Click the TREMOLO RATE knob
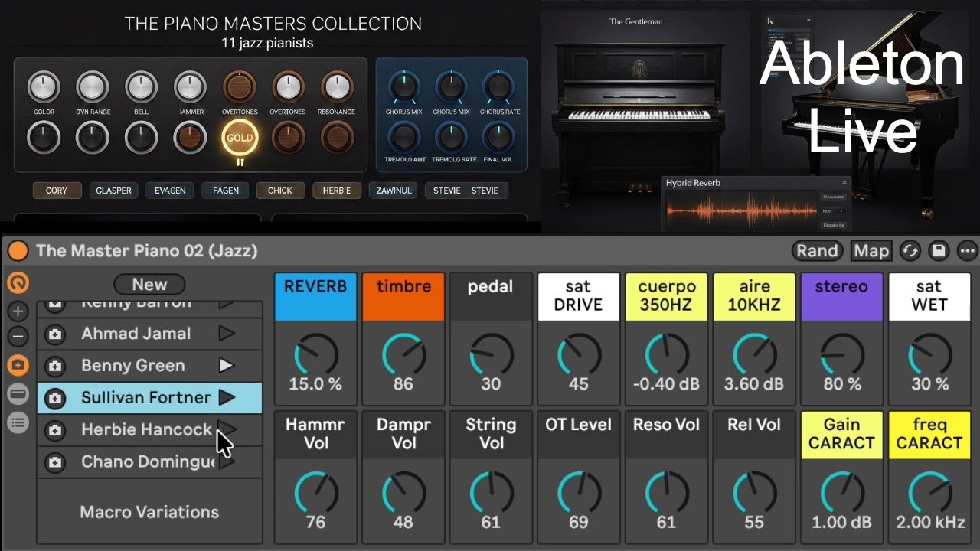Image resolution: width=980 pixels, height=551 pixels. pyautogui.click(x=452, y=137)
